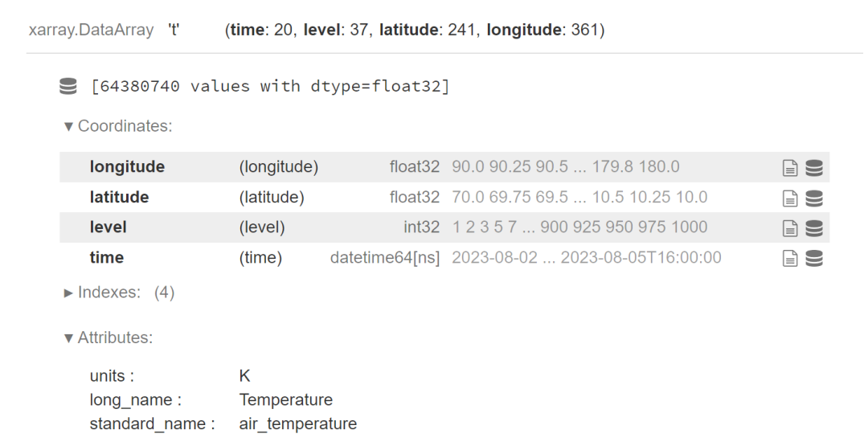Screen dimensions: 868x446
Task: Collapse the Coordinates section
Action: pos(117,126)
